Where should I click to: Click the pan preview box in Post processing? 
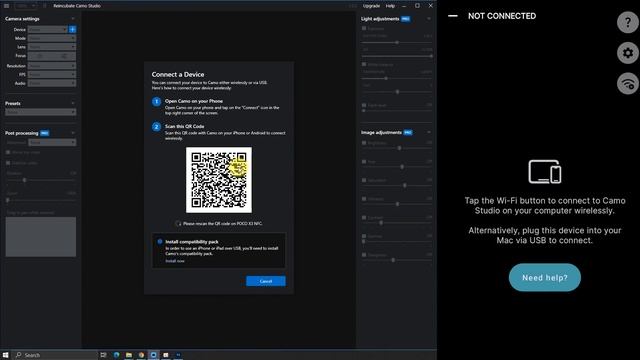(x=40, y=237)
